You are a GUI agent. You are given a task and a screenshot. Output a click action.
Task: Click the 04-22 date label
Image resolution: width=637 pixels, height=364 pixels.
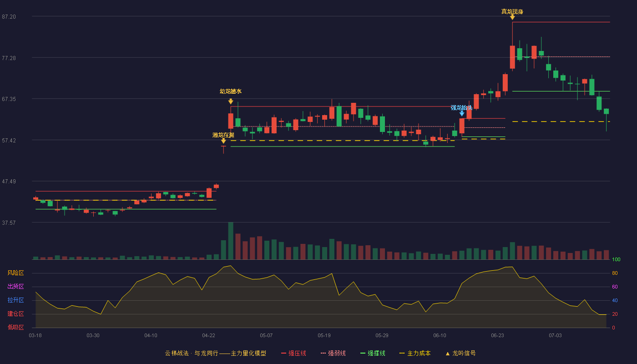(209, 335)
